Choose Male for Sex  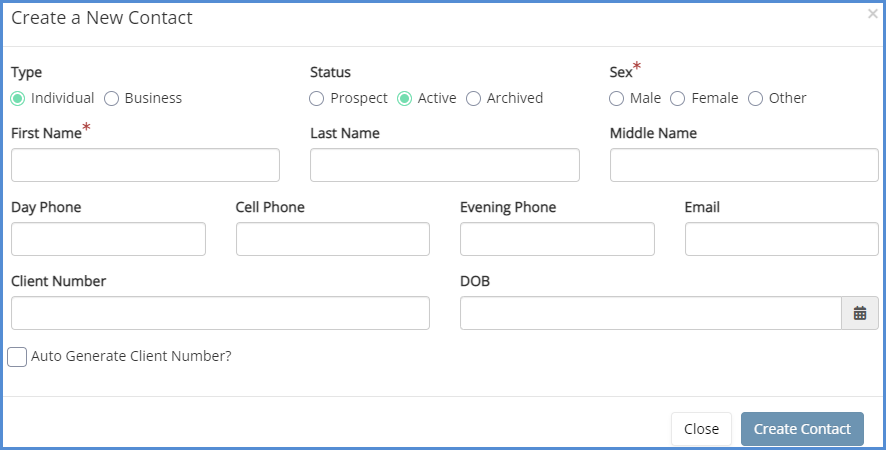(617, 98)
